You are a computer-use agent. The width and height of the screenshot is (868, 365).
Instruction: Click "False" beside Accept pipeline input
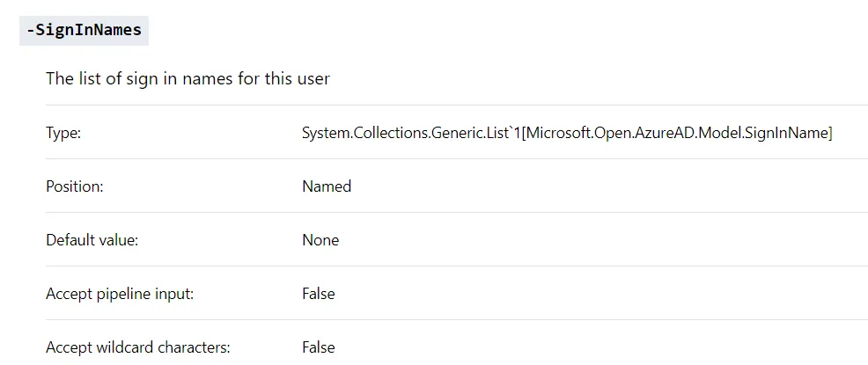click(x=319, y=294)
